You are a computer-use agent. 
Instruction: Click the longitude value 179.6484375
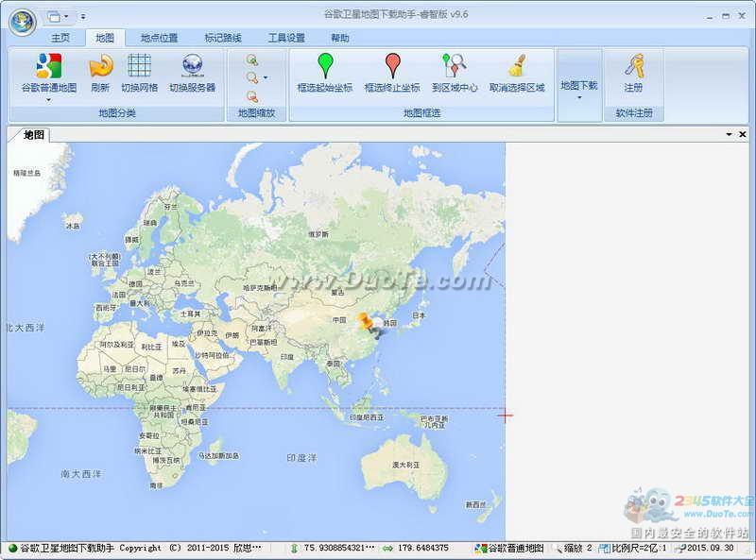[422, 548]
